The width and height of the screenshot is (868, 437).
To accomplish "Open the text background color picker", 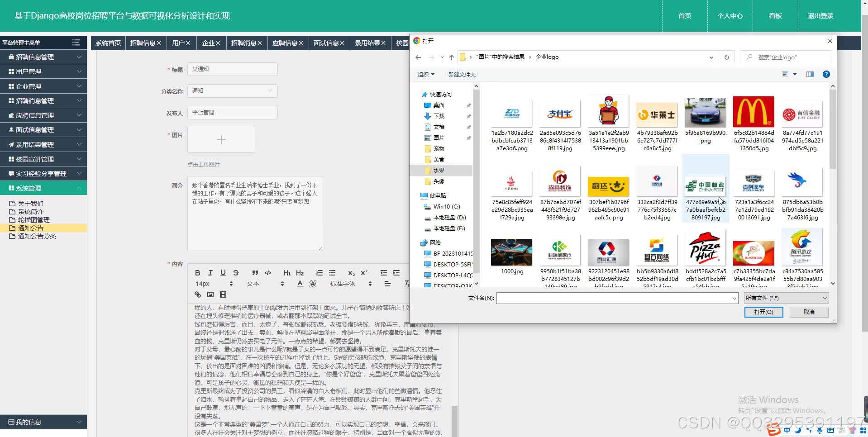I will [x=312, y=284].
